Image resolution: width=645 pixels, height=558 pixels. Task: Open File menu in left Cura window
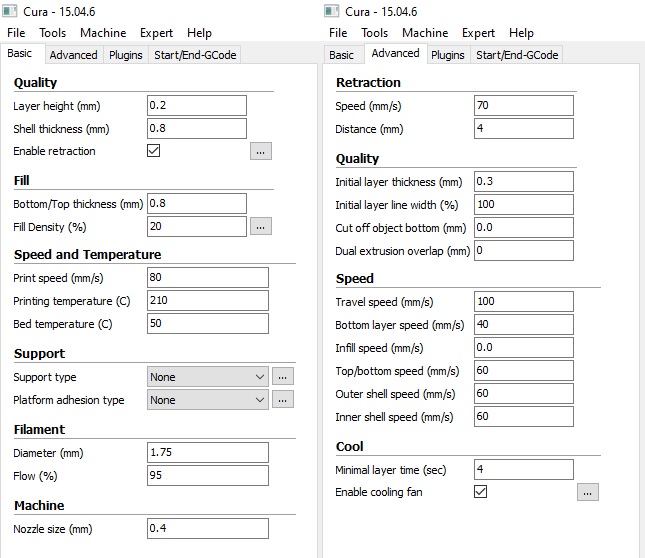pos(16,33)
